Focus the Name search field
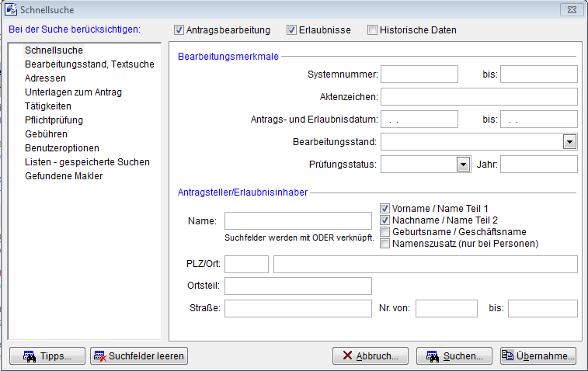Image resolution: width=588 pixels, height=371 pixels. tap(297, 220)
